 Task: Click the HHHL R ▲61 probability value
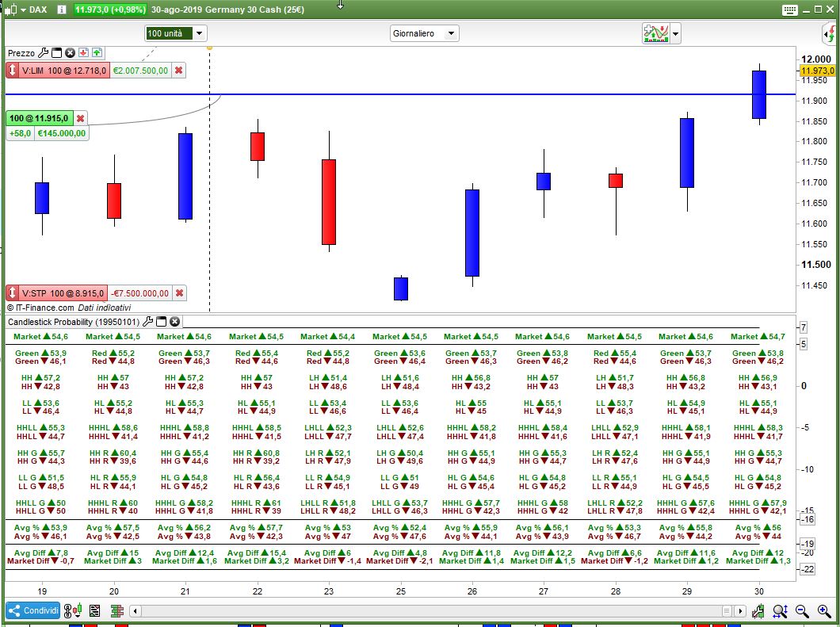pos(257,503)
